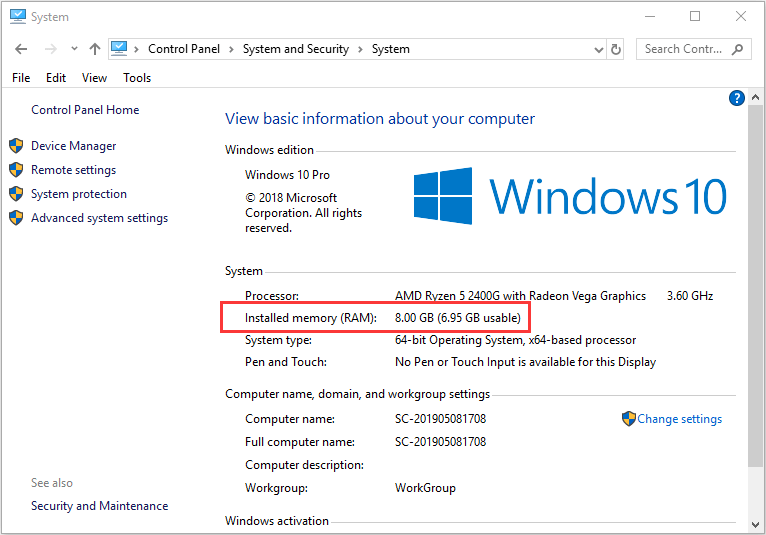Close the System window

tap(741, 16)
